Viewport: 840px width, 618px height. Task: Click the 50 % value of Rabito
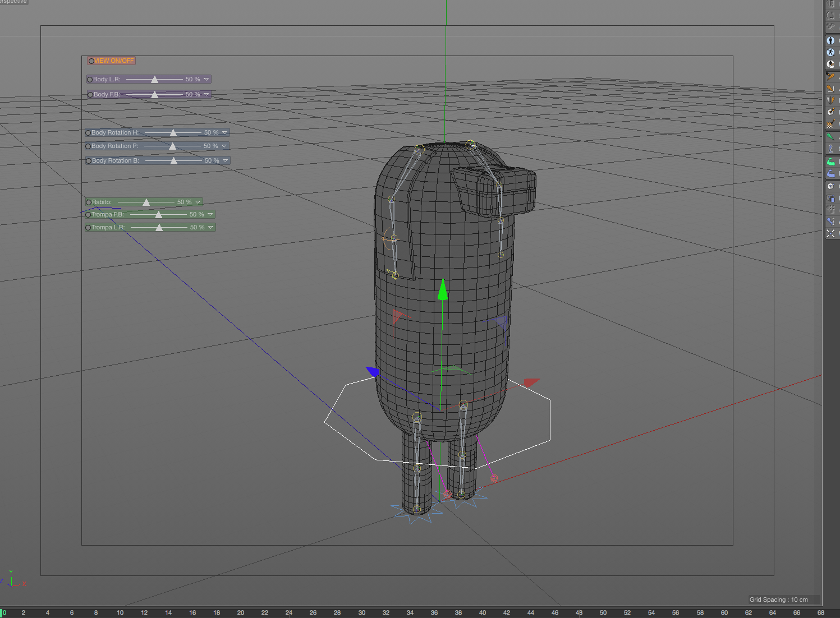[x=185, y=202]
